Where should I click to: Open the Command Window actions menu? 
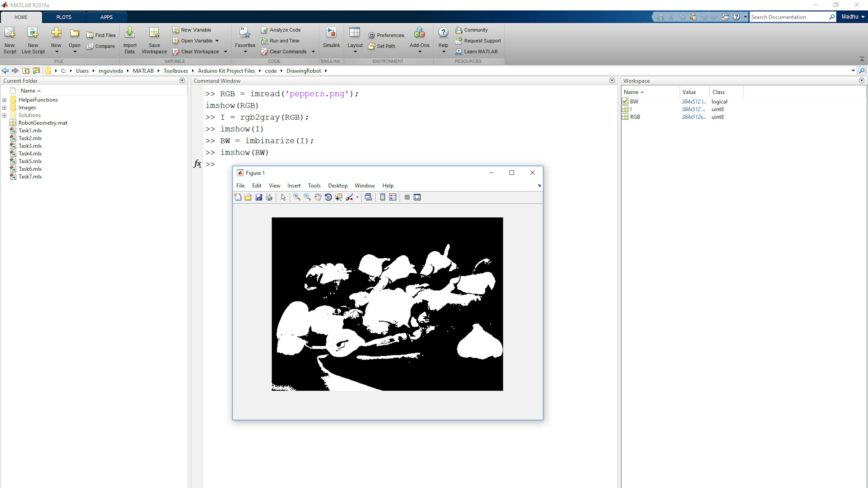tap(612, 81)
